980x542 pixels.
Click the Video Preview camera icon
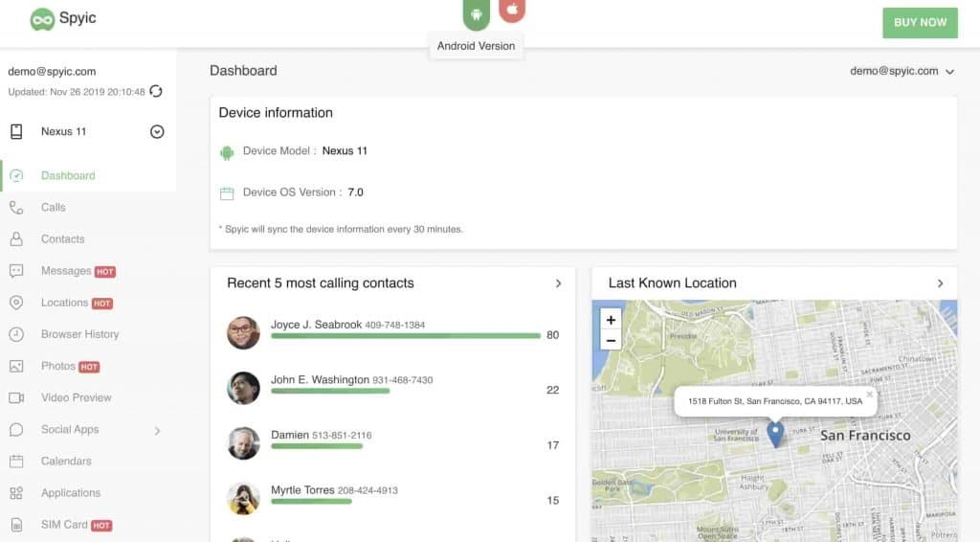[16, 397]
